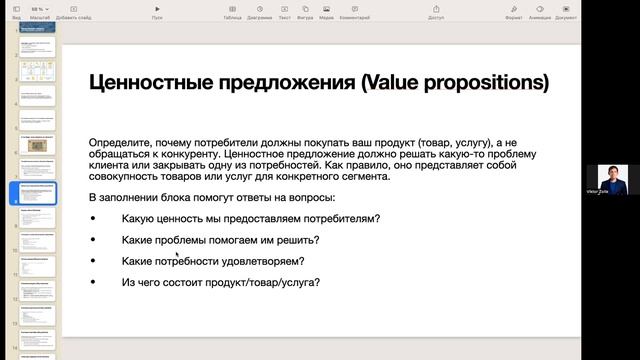Select slide thumbnail number 9
This screenshot has width=640, height=360.
(37, 218)
